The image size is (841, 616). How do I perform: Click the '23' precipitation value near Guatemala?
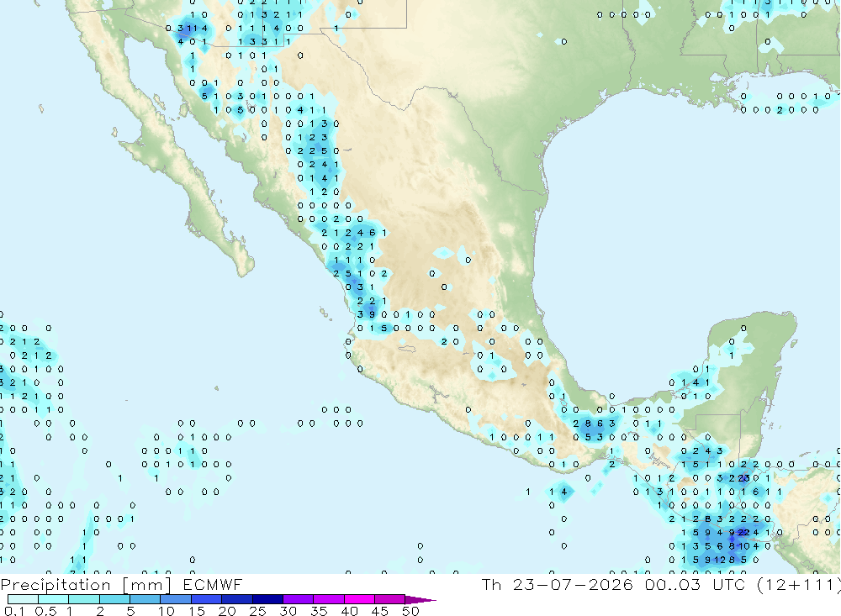click(743, 477)
